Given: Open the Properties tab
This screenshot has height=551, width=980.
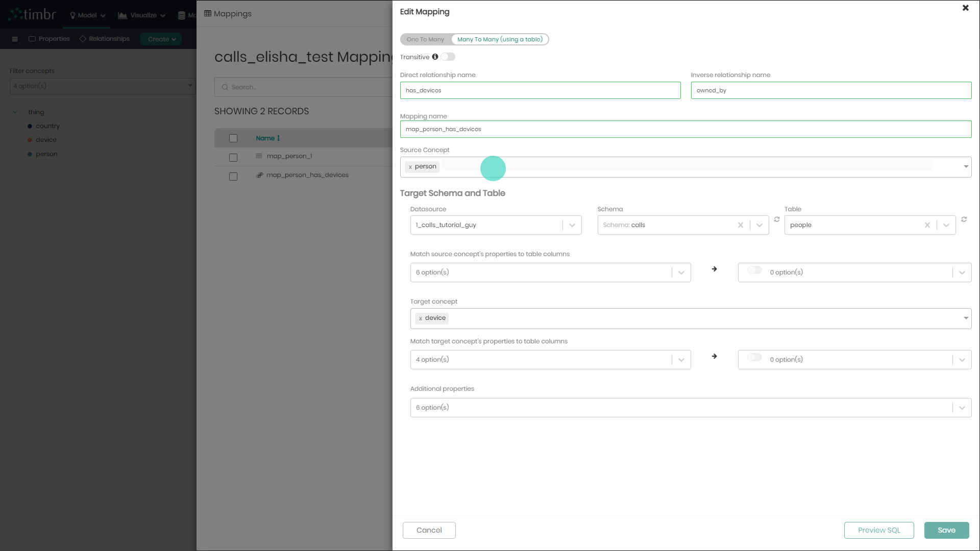Looking at the screenshot, I should pyautogui.click(x=49, y=39).
